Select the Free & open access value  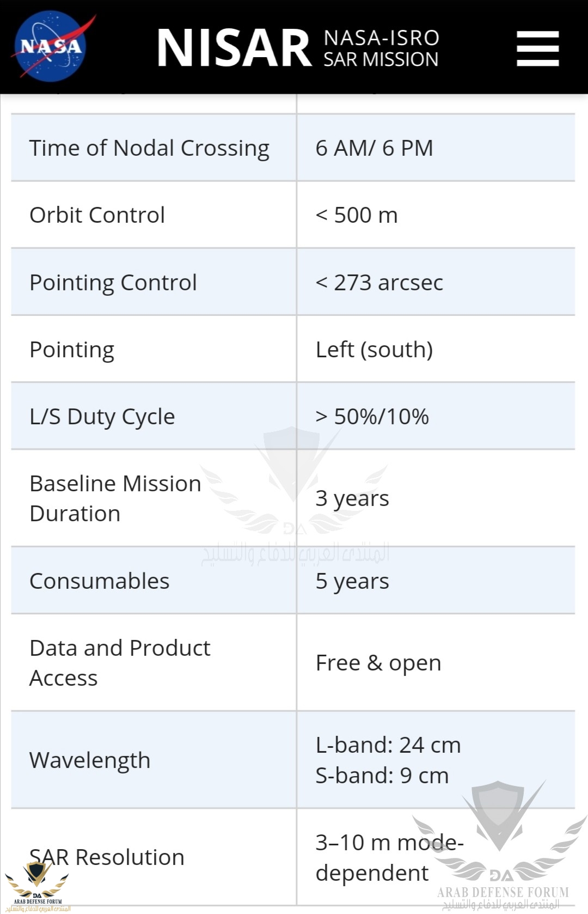(x=378, y=663)
